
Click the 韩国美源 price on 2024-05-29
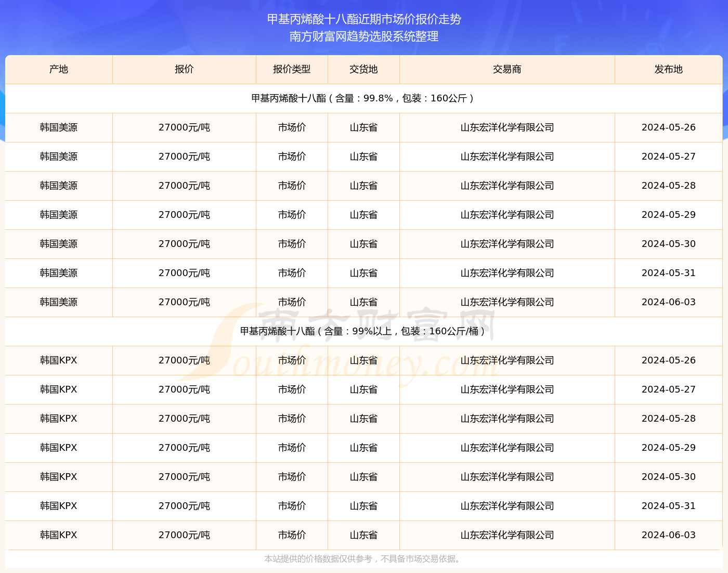[184, 215]
